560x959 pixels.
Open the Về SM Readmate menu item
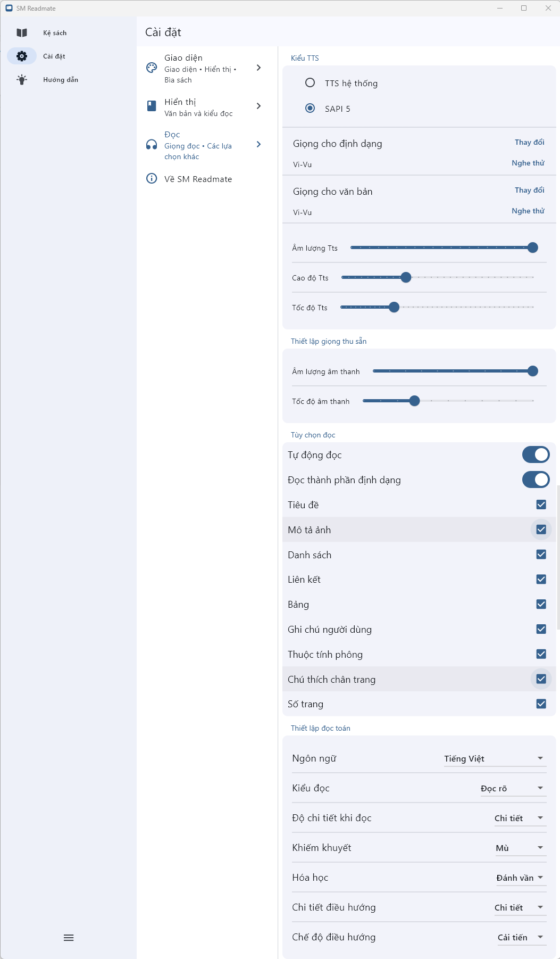(198, 179)
